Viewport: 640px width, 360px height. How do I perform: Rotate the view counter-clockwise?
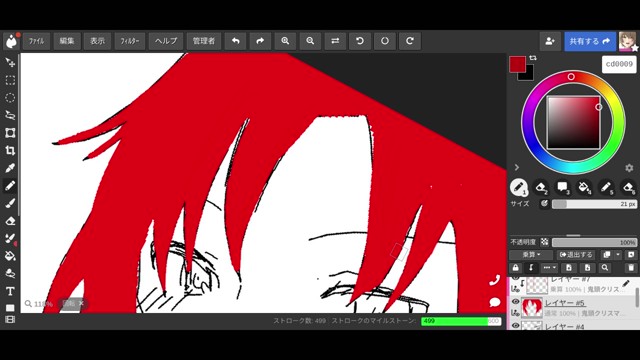point(360,41)
